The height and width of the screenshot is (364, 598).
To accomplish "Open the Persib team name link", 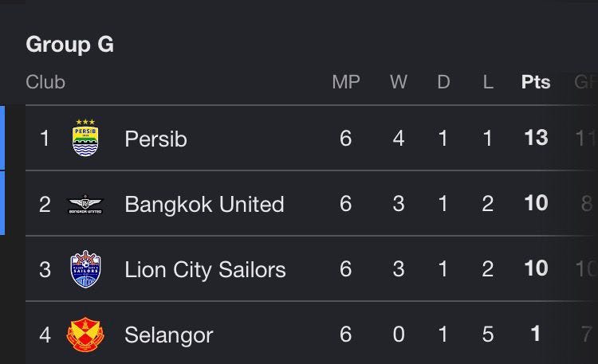I will tap(155, 139).
